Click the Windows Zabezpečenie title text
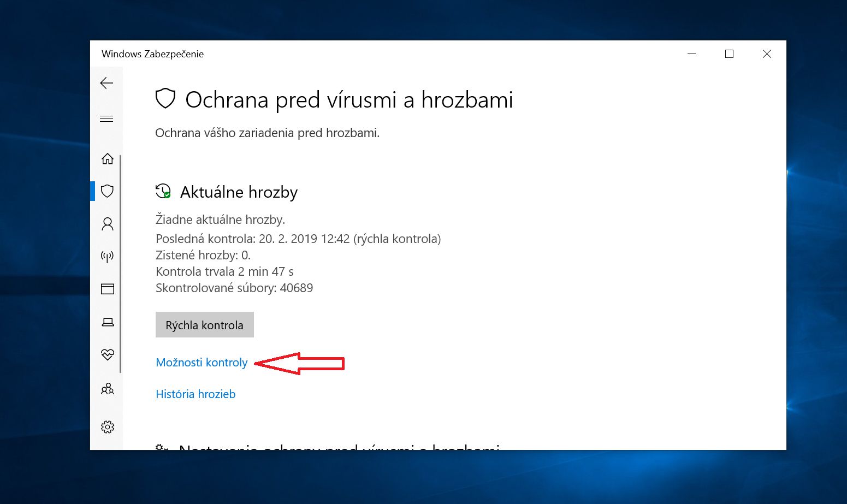This screenshot has height=504, width=847. [x=152, y=54]
